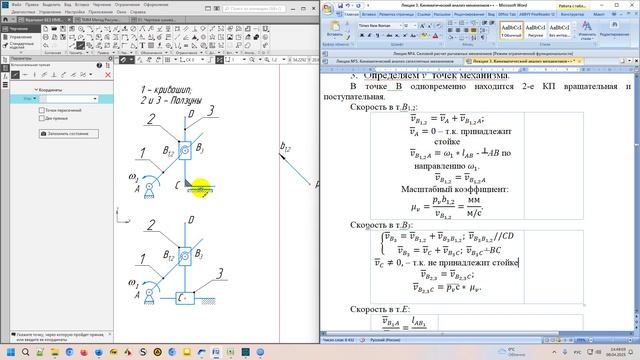Toggle underline formatting in Word
640x360 pixels.
(x=377, y=36)
